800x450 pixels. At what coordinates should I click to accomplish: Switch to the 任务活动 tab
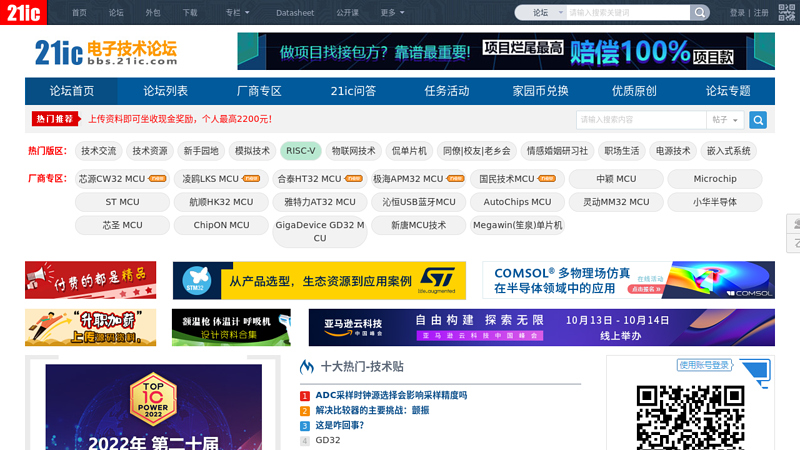pyautogui.click(x=446, y=91)
